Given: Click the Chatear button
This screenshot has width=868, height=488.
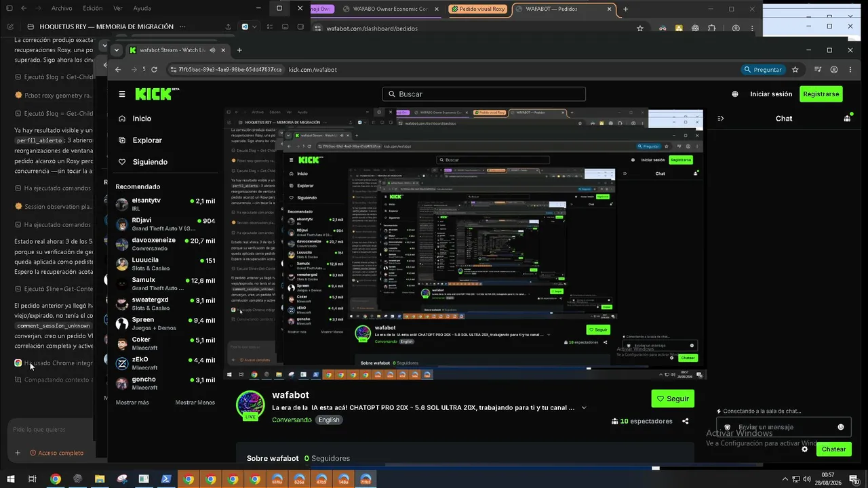Looking at the screenshot, I should (x=833, y=449).
